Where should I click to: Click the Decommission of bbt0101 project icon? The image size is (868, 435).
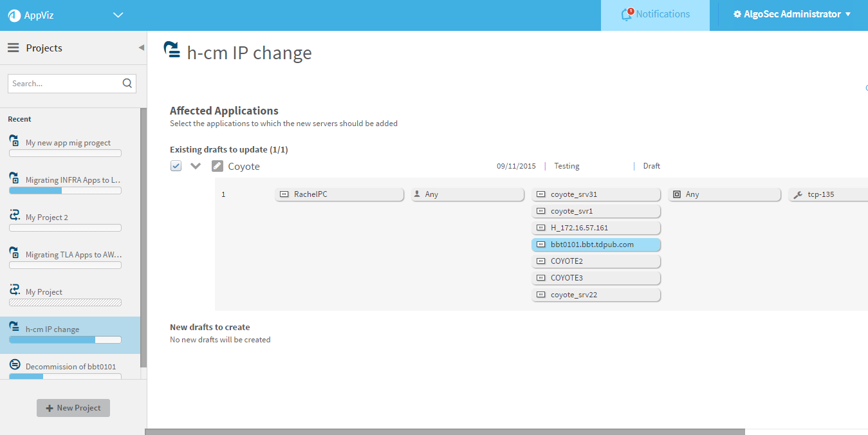(15, 365)
